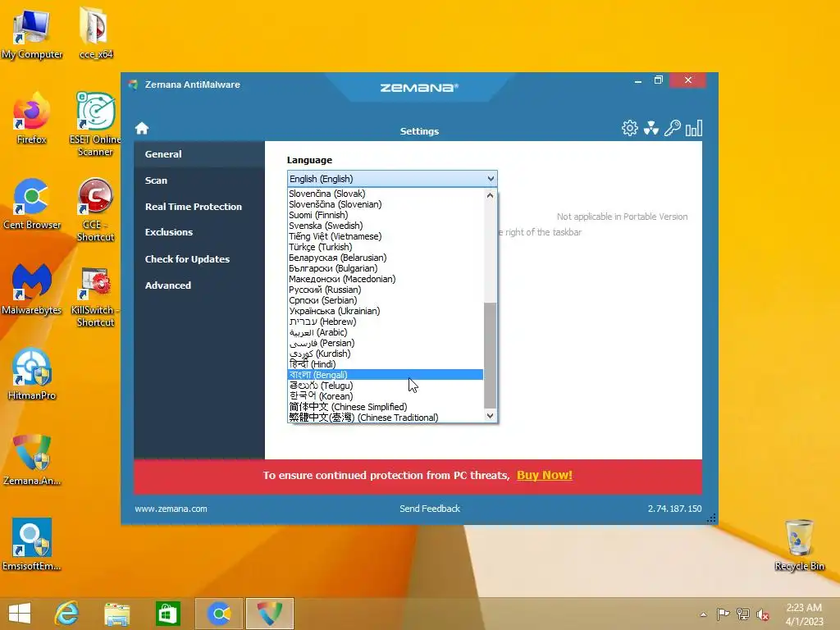
Task: Choose Chinese Traditional language
Action: pyautogui.click(x=386, y=418)
